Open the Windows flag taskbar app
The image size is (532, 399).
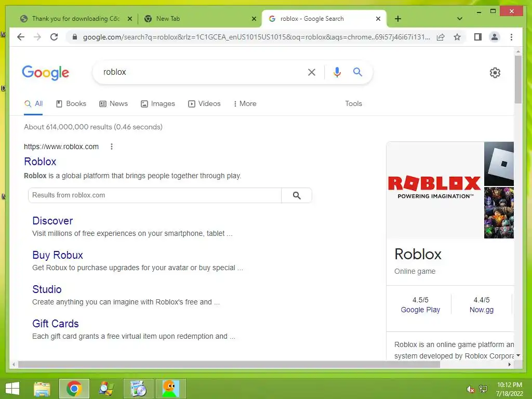pos(106,389)
